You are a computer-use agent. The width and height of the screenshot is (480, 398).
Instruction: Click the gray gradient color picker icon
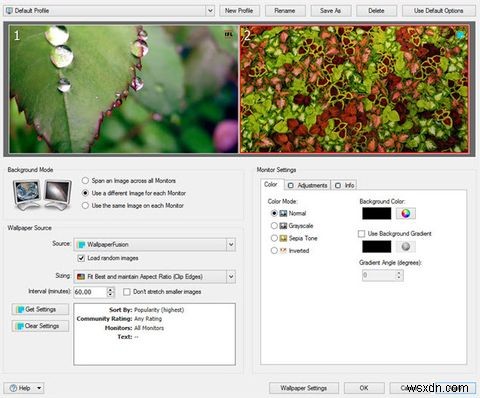point(406,246)
